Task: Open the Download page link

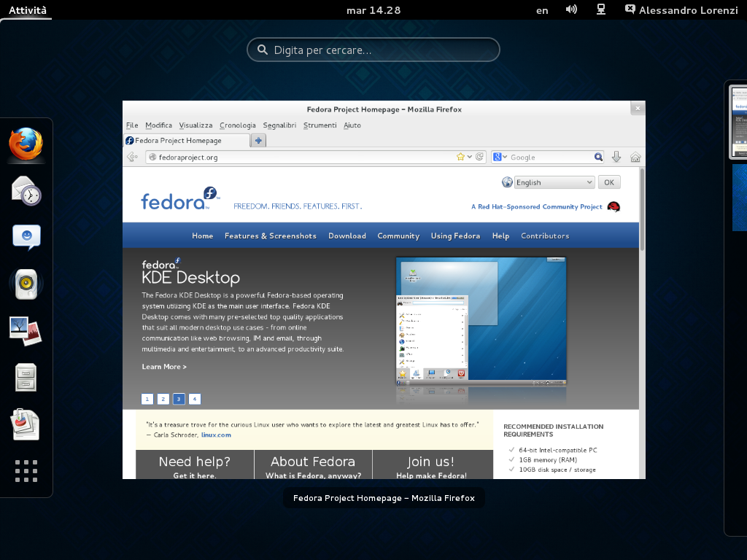Action: pyautogui.click(x=347, y=236)
